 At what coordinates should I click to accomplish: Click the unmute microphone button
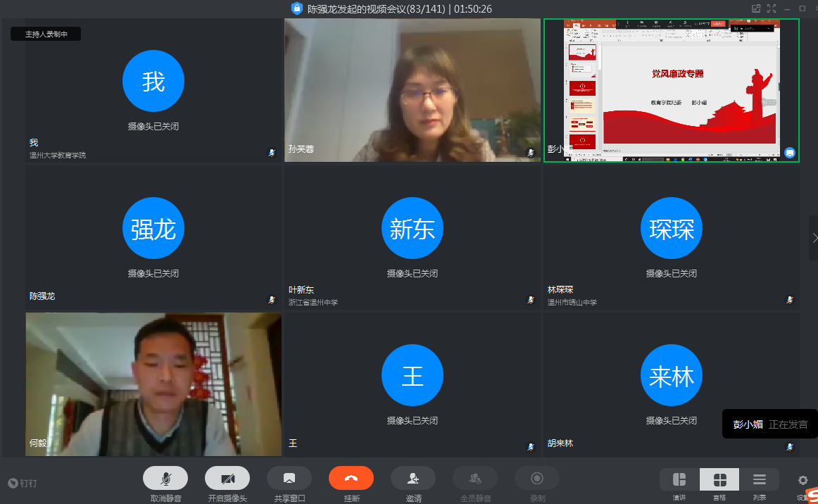165,479
